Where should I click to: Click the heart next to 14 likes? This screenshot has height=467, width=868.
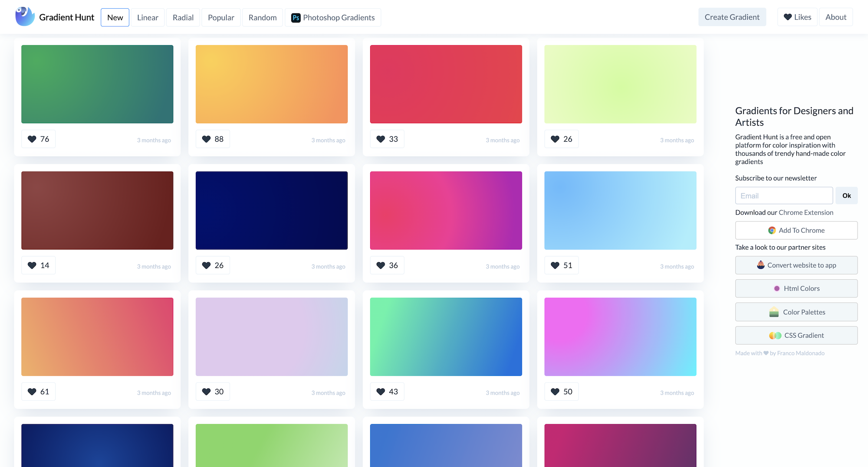pos(32,265)
